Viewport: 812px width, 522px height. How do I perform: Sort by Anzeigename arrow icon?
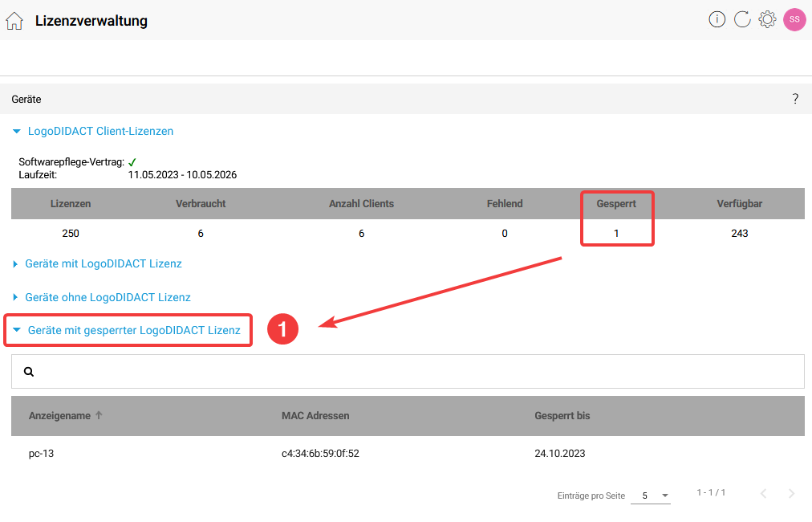click(99, 415)
